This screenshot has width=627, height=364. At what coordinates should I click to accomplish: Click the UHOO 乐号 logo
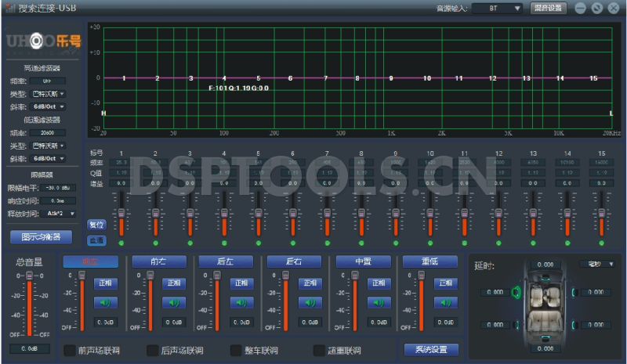point(43,41)
